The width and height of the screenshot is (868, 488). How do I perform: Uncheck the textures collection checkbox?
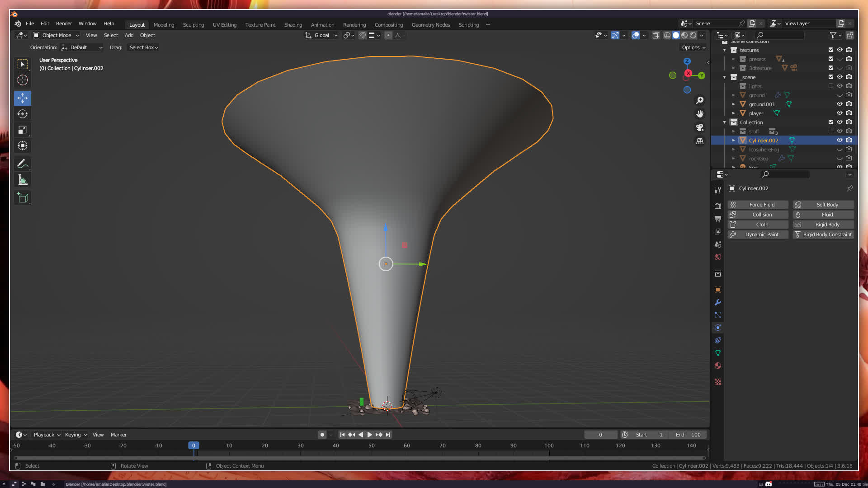point(831,50)
